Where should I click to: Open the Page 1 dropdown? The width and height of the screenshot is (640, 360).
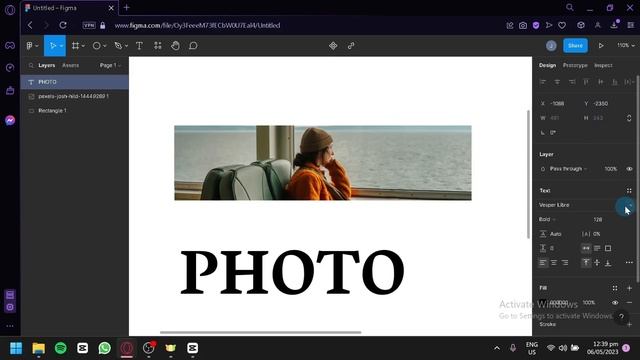coord(110,65)
